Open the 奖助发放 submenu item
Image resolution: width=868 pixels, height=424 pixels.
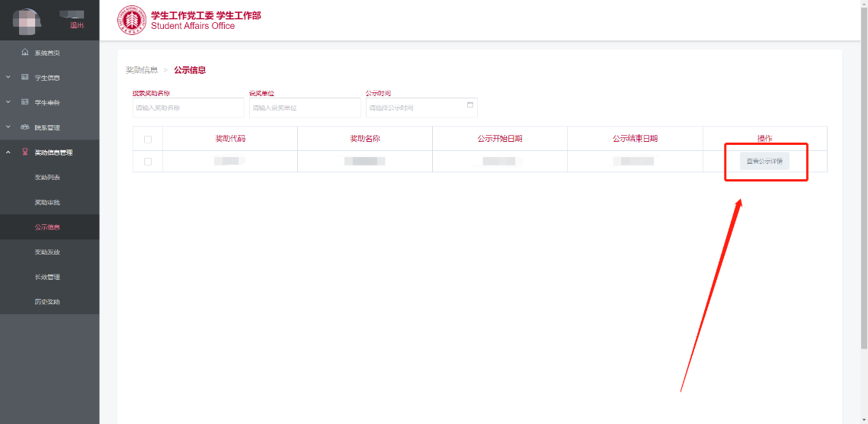point(47,252)
